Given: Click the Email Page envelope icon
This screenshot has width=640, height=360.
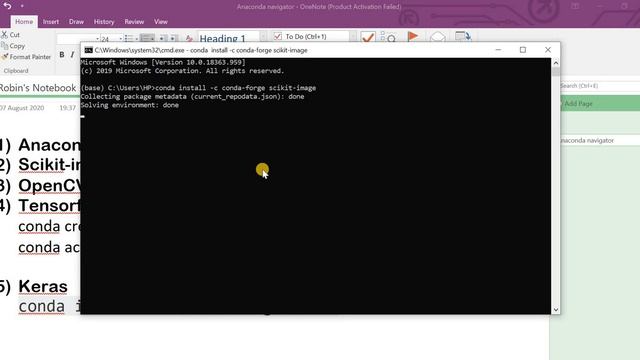Looking at the screenshot, I should point(437,38).
